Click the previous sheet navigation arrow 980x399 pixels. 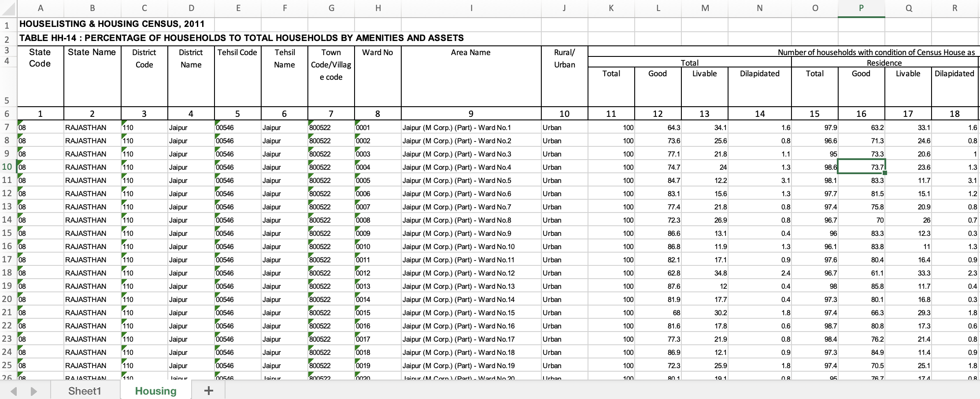pyautogui.click(x=14, y=391)
